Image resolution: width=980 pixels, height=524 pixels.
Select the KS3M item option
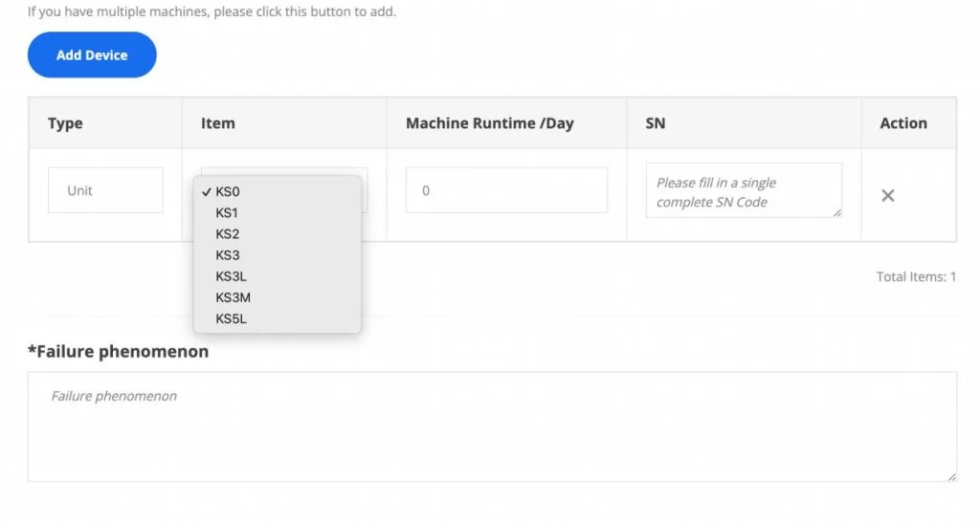tap(234, 297)
